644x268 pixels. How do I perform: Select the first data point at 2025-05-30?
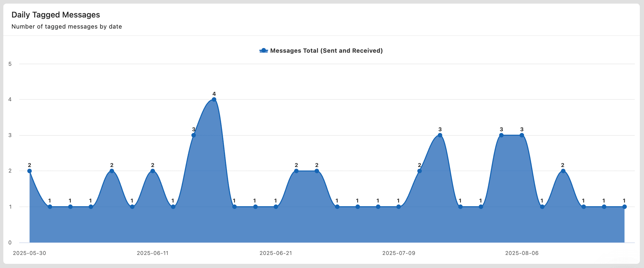tap(30, 171)
